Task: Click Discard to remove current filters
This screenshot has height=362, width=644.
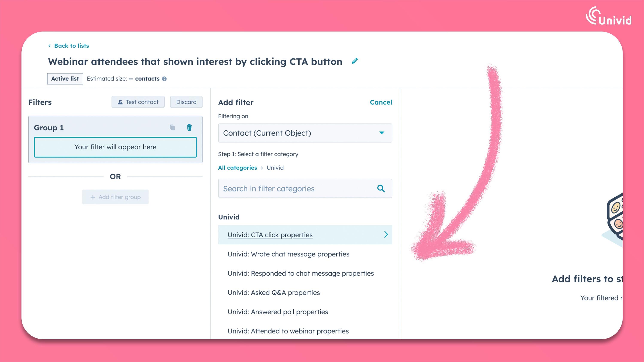Action: point(186,102)
